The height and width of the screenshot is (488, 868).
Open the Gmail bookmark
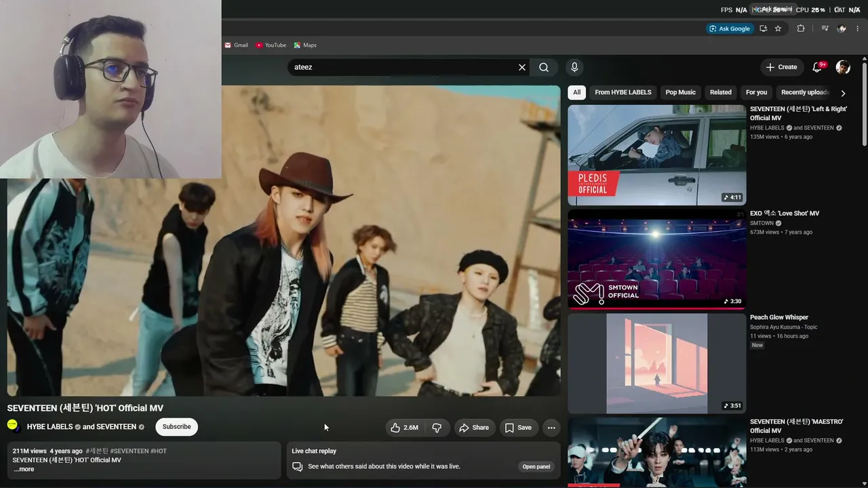(236, 45)
